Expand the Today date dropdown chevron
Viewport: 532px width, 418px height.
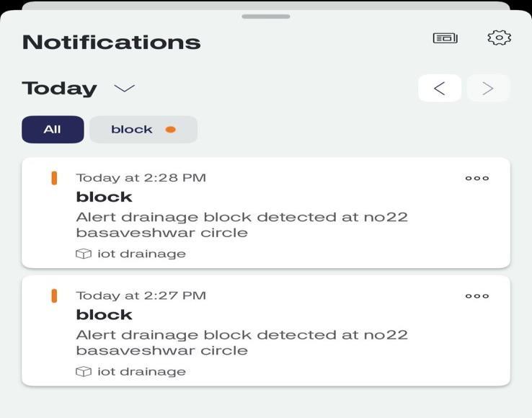tap(125, 89)
